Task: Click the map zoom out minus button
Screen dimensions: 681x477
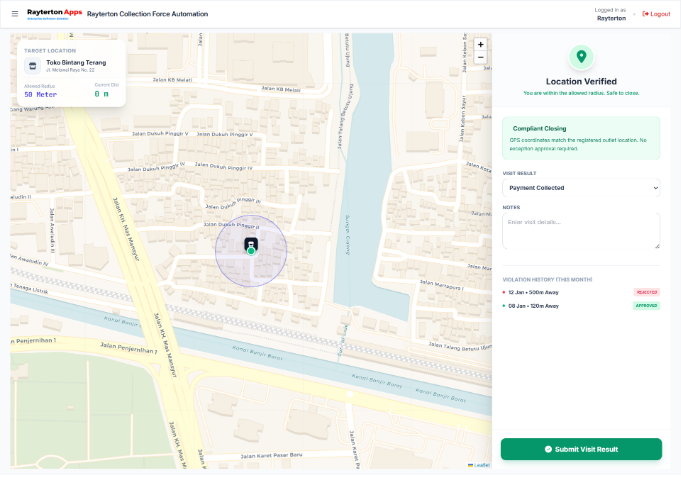Action: coord(481,57)
